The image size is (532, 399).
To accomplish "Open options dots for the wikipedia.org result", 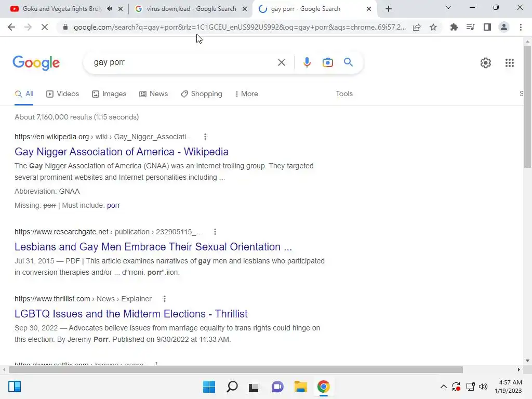I will click(205, 137).
